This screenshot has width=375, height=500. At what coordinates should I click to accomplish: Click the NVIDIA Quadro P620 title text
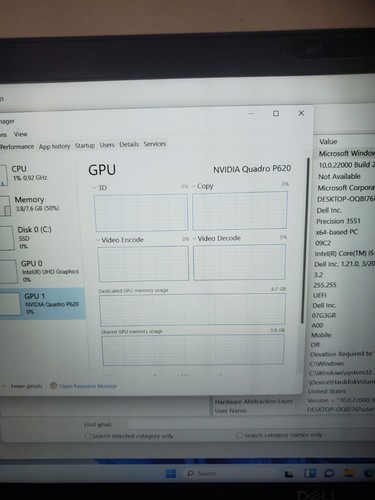252,169
